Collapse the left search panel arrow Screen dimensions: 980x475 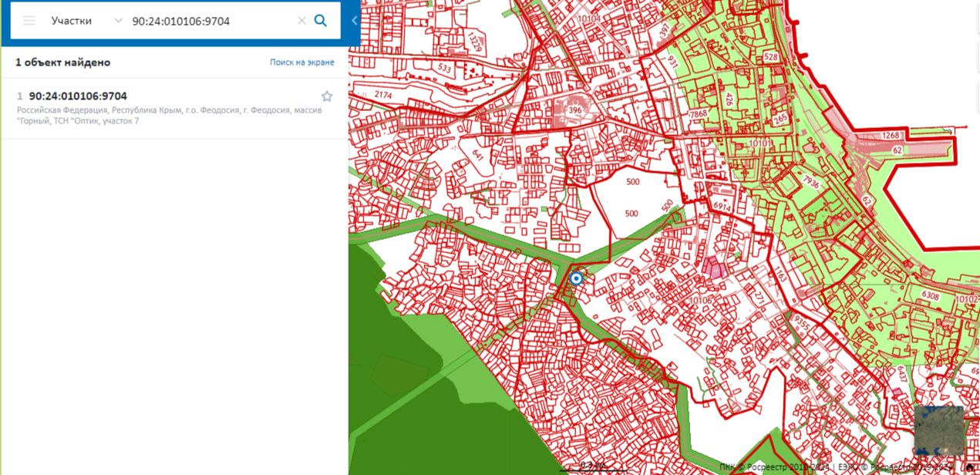354,21
